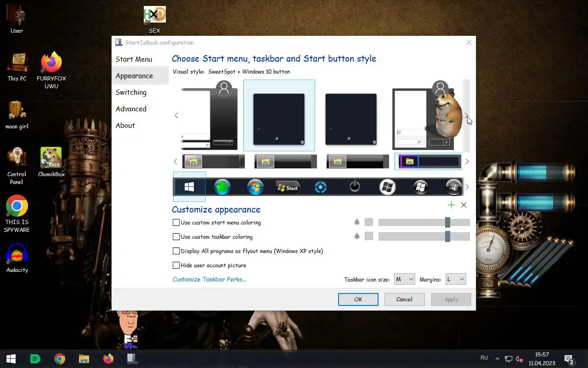Select the first gray taskbar style thumbnail
The width and height of the screenshot is (588, 368).
pyautogui.click(x=214, y=161)
